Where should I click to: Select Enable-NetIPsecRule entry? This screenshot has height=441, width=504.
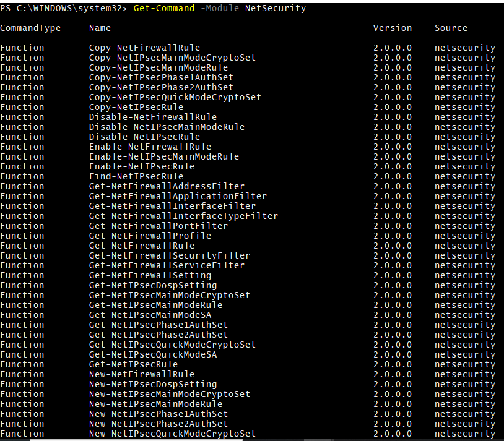tap(142, 167)
